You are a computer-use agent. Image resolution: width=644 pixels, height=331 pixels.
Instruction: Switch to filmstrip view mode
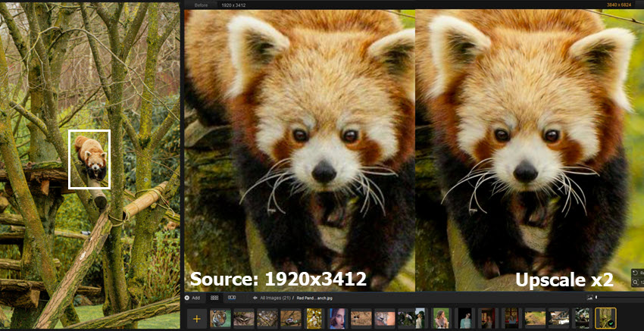click(x=231, y=298)
